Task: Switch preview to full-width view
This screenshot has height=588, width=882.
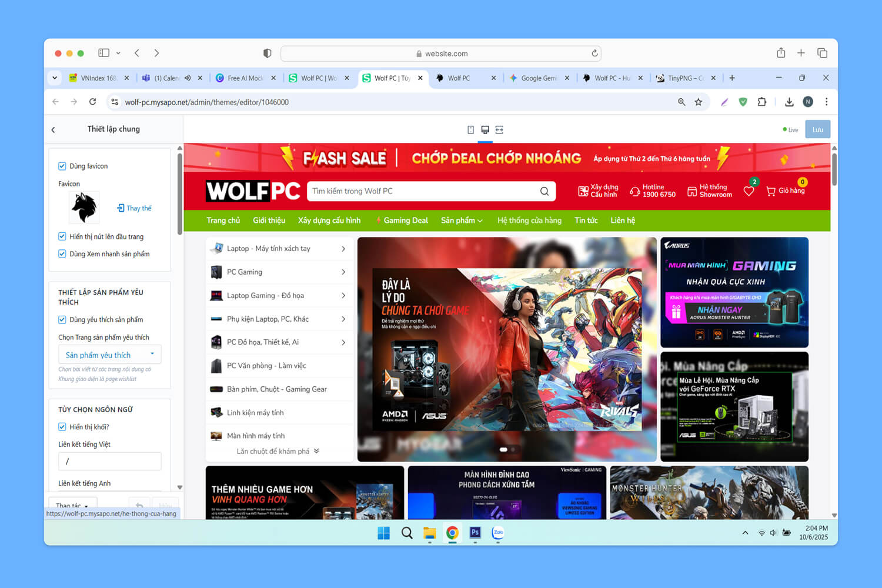Action: (499, 130)
